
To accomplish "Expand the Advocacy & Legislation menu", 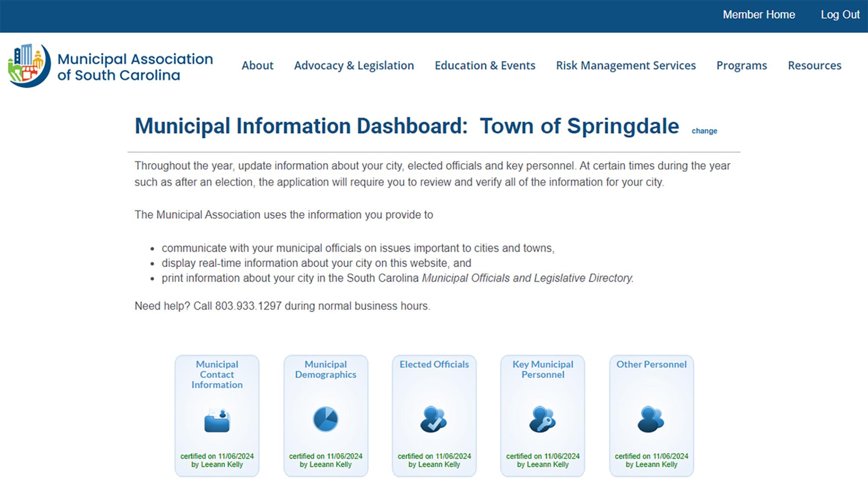I will (354, 66).
